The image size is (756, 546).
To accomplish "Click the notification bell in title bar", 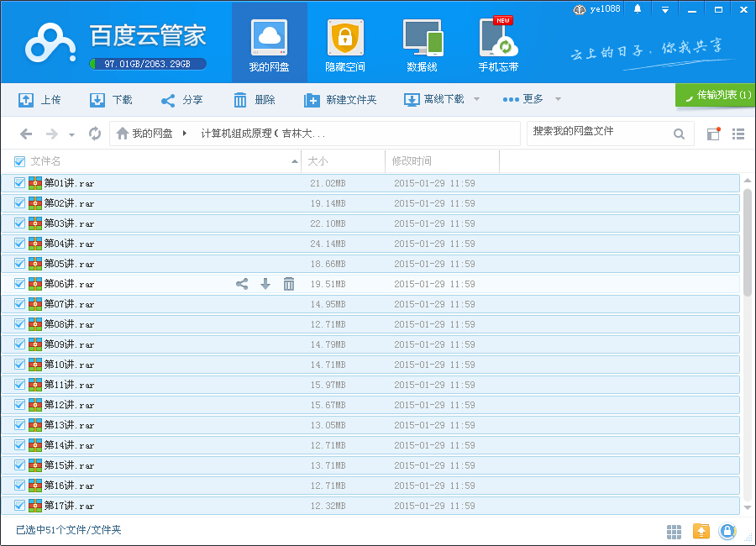I will 638,9.
